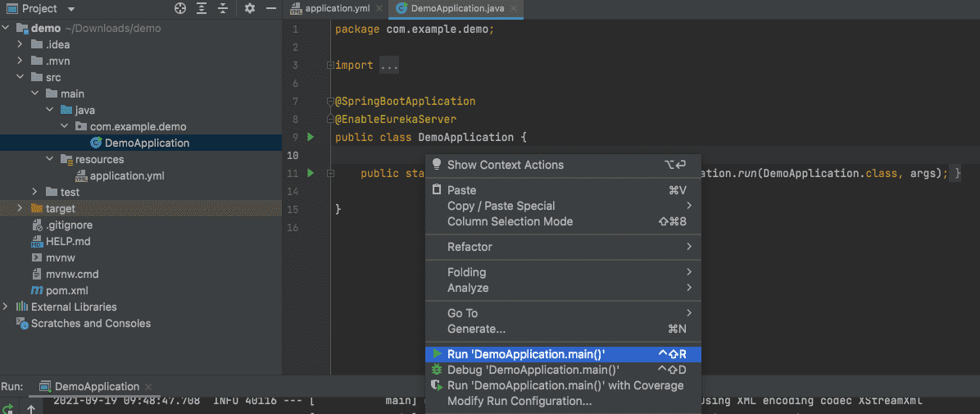Expand the .idea folder
This screenshot has width=980, height=414.
pos(20,44)
